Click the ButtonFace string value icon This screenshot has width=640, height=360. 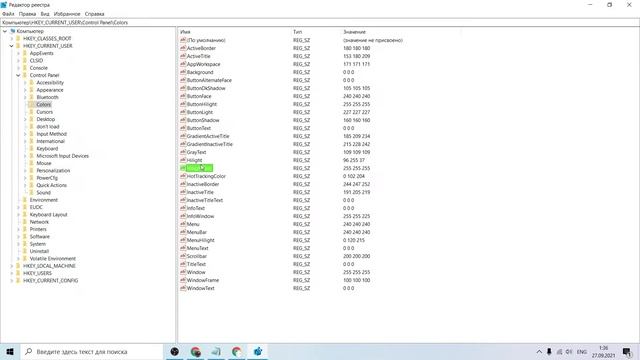[x=183, y=96]
